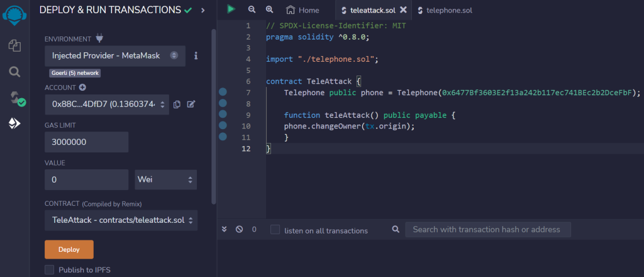Screen dimensions: 644x277
Task: Click the zoom in magnifier icon
Action: [x=269, y=9]
